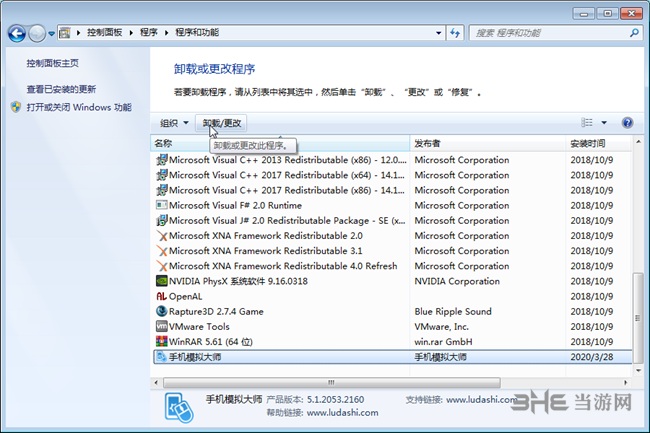Click the 程序和功能 breadcrumb

click(x=197, y=32)
